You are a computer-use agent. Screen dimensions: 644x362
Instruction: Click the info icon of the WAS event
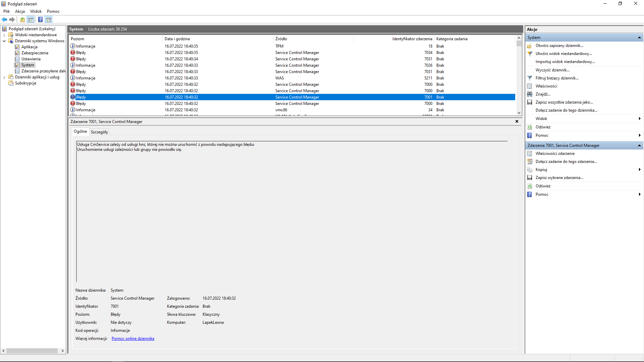pos(73,78)
